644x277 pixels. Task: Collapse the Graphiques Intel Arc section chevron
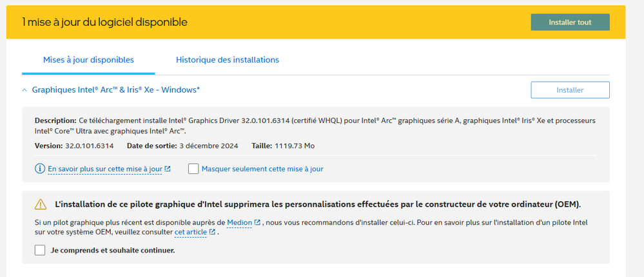[24, 90]
